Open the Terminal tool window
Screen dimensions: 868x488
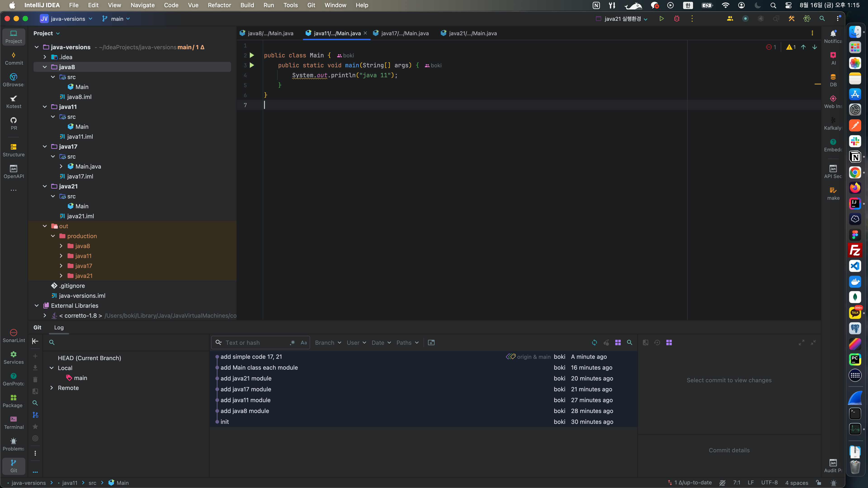click(x=14, y=422)
